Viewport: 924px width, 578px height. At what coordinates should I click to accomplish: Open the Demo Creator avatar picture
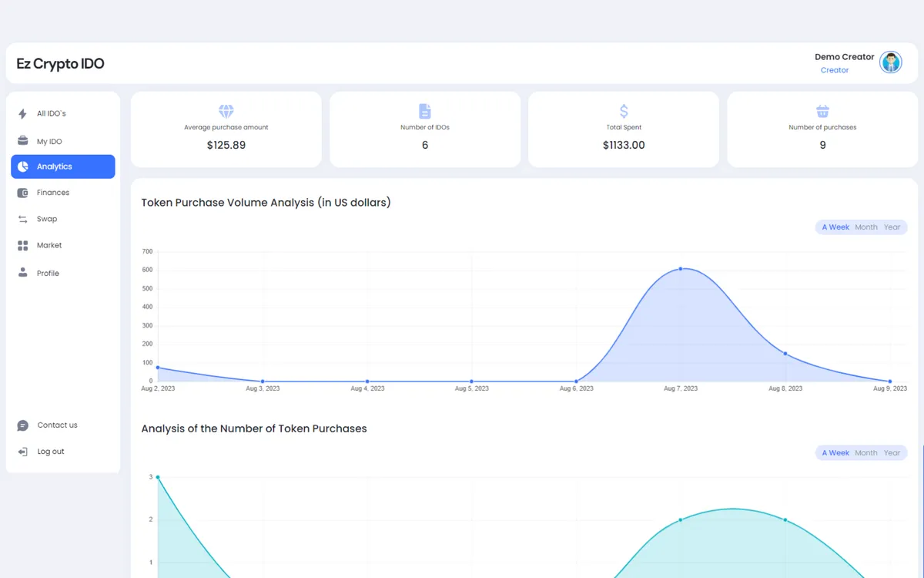point(891,62)
